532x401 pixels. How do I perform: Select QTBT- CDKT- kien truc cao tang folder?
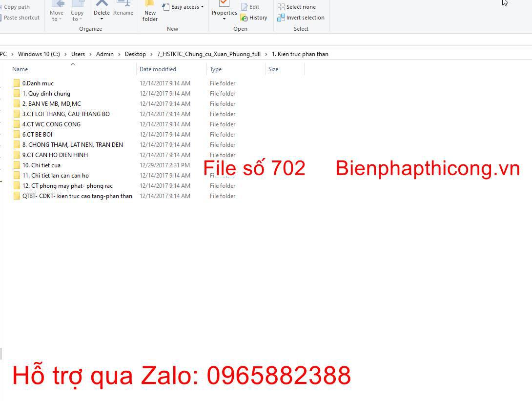coord(77,196)
